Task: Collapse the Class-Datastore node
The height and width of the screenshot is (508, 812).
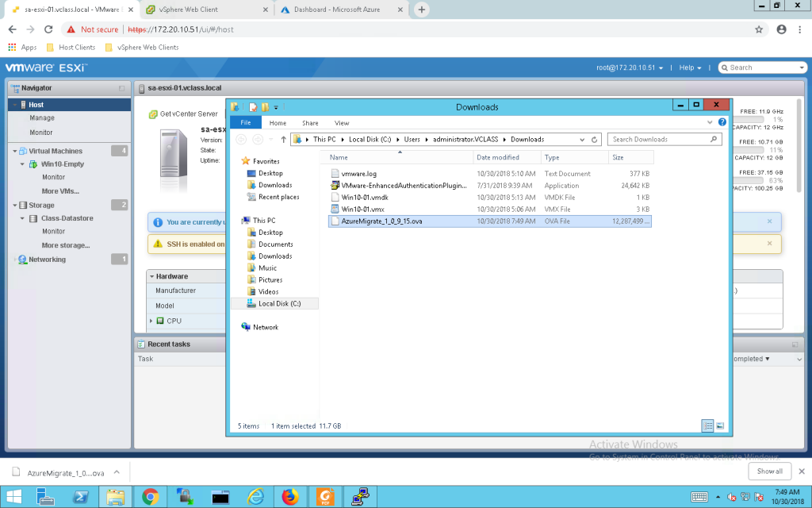Action: (22, 218)
